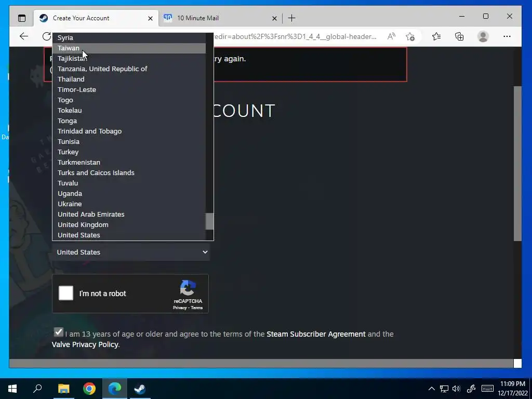Pick Turkey from the list
Screen dimensions: 532x399
(129, 152)
